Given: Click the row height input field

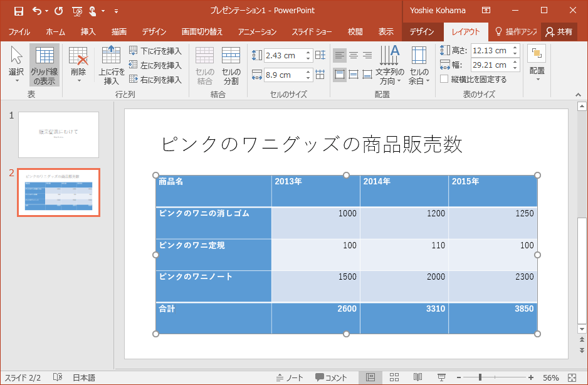Looking at the screenshot, I should click(284, 56).
